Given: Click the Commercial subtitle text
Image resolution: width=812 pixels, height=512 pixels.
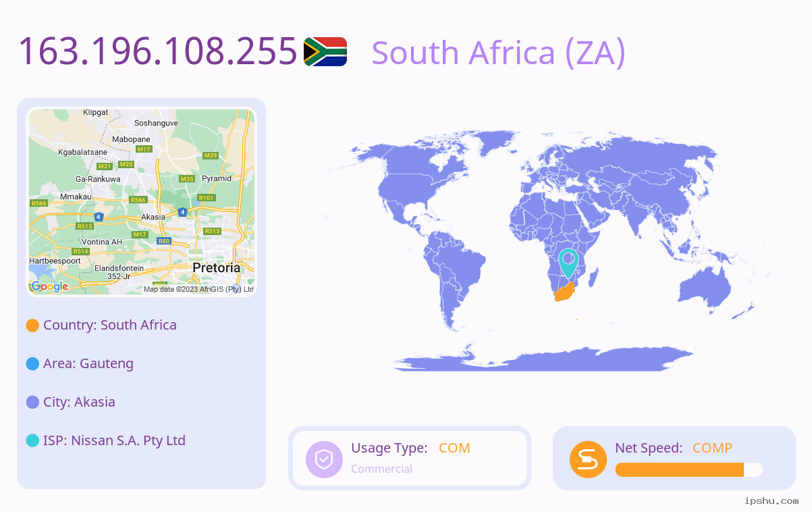Looking at the screenshot, I should [x=381, y=469].
